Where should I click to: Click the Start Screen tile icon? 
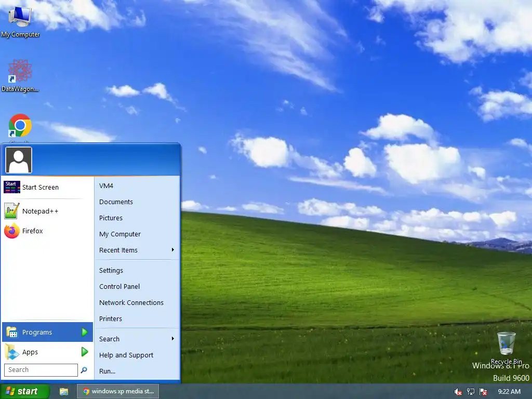pyautogui.click(x=12, y=187)
